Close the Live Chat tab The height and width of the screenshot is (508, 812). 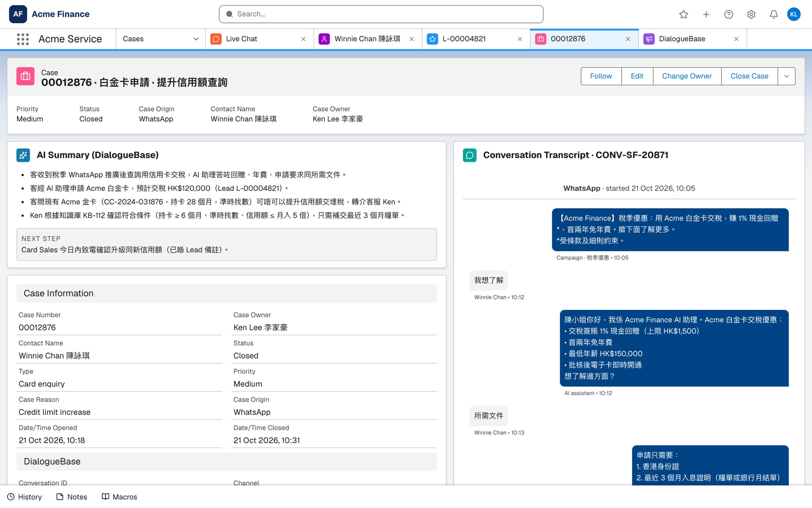(303, 39)
